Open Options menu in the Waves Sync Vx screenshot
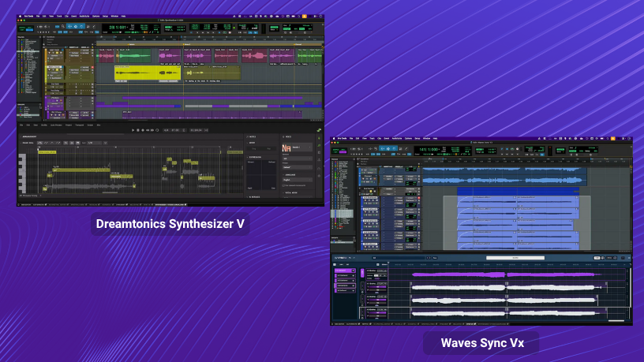644x362 pixels. 408,138
